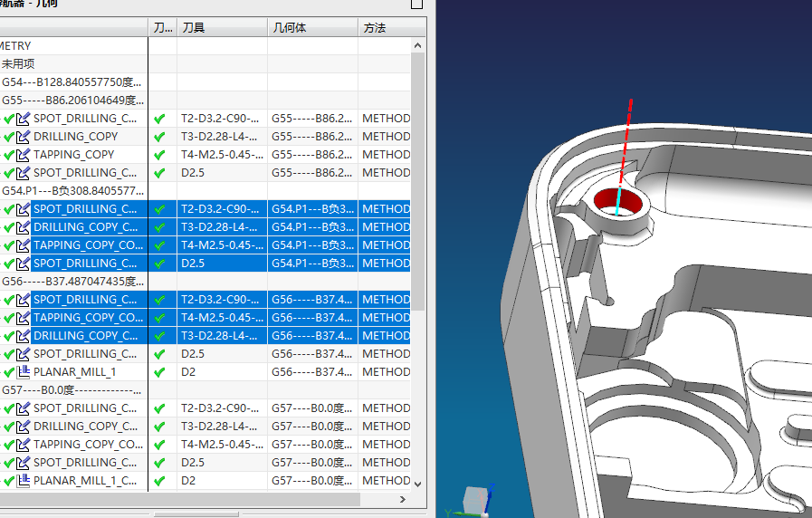
Task: Select the PLANAR_MILL_1 operation in G56 group
Action: coord(74,372)
